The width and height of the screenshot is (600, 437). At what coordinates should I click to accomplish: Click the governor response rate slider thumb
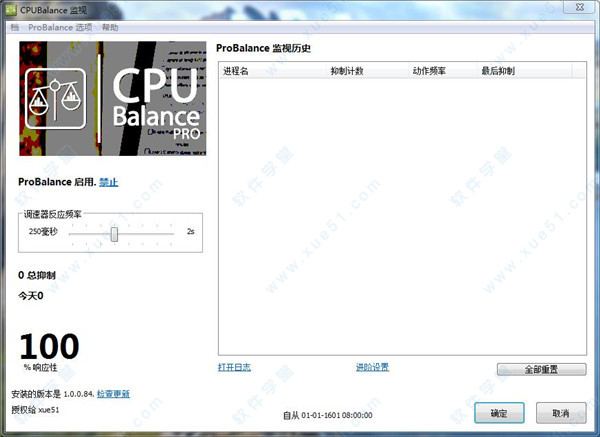coord(114,234)
